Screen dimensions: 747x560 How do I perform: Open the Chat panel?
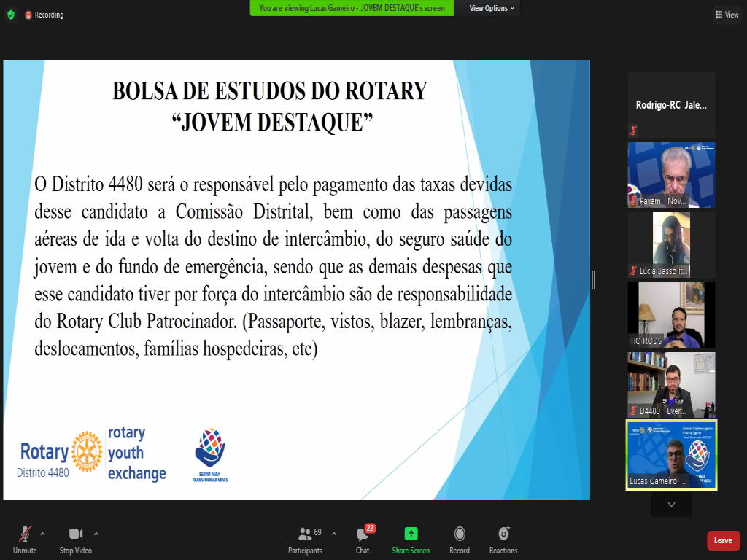(x=363, y=538)
